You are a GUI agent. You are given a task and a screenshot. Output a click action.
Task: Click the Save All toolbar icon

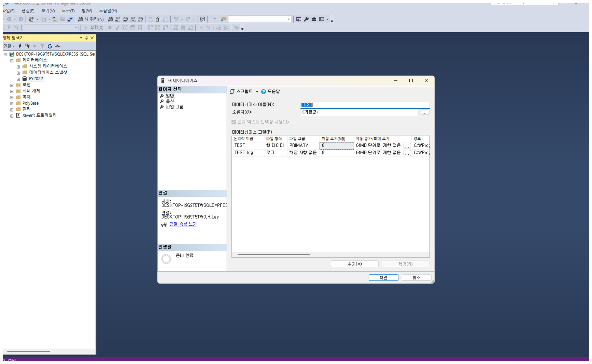(70, 19)
